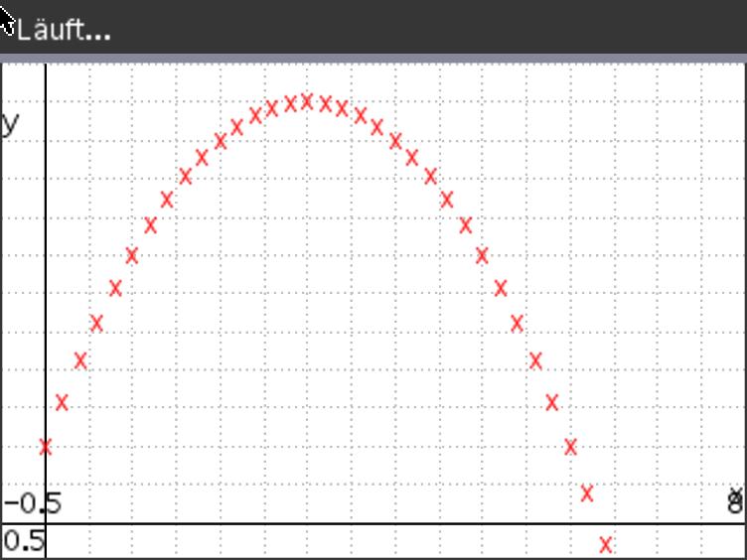This screenshot has width=747, height=560.
Task: Click the dark title bar at top
Action: (397, 28)
